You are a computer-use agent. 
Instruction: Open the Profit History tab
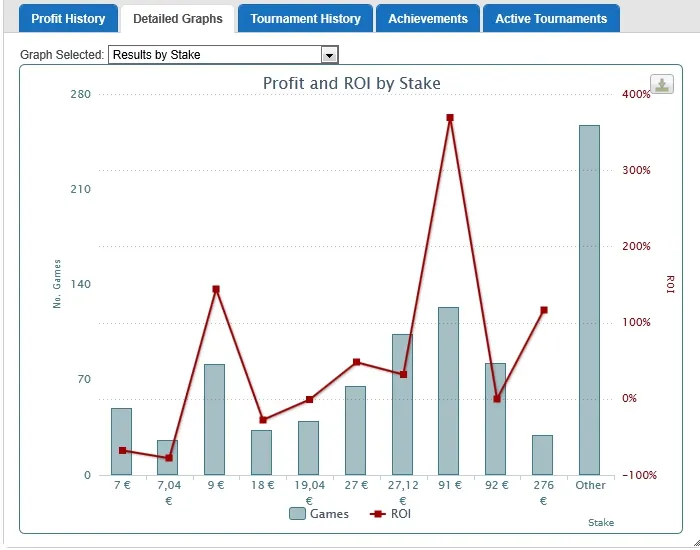[x=68, y=19]
